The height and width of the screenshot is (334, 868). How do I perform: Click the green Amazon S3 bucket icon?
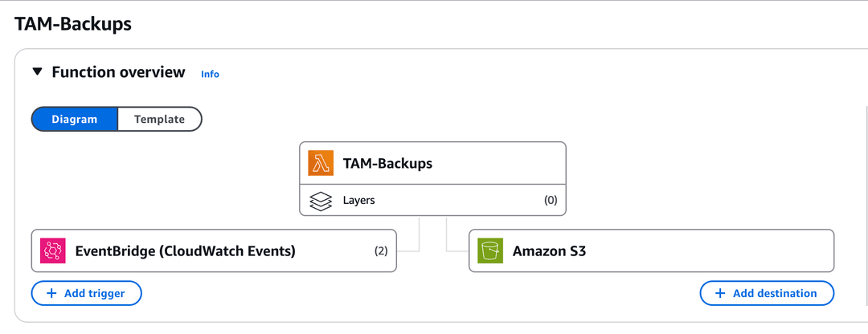tap(490, 251)
